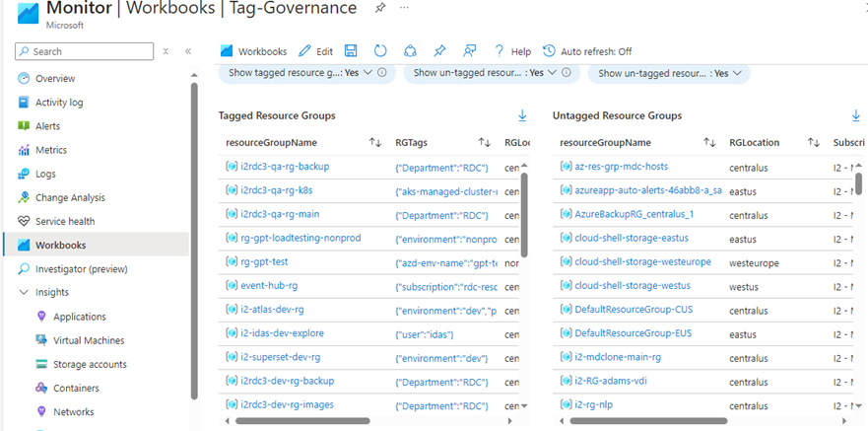Sort Untagged table by resourceGroupName
This screenshot has width=868, height=431.
click(709, 142)
